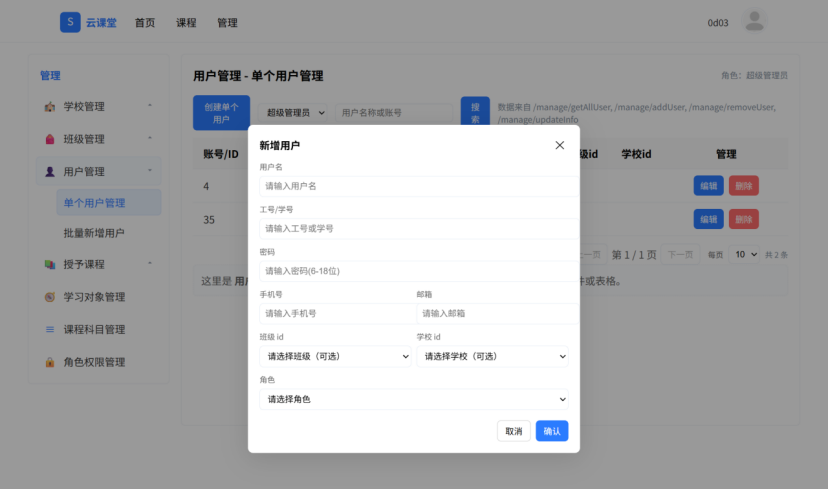The image size is (828, 490).
Task: Open 角色权限管理 in sidebar
Action: (x=94, y=362)
